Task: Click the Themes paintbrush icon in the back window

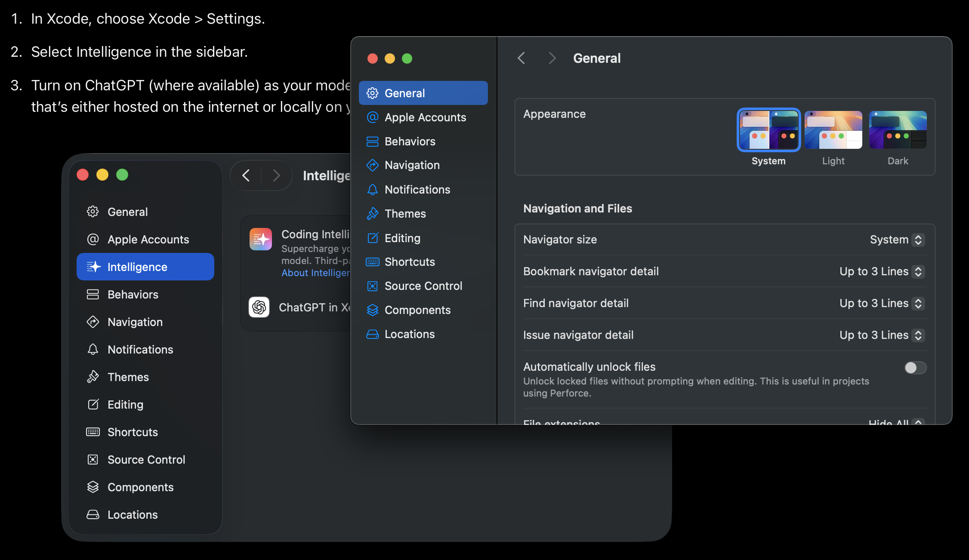Action: [93, 377]
